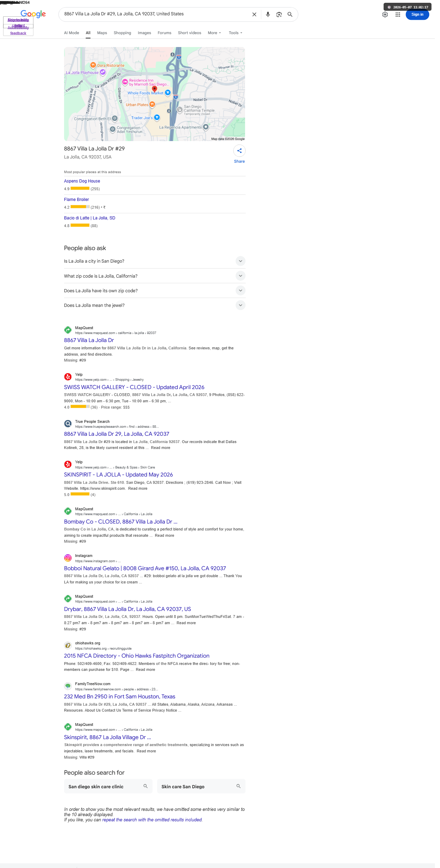Open Skinspirit, 8867 La Jolla Village Dr result
This screenshot has height=868, width=440.
pos(107,737)
